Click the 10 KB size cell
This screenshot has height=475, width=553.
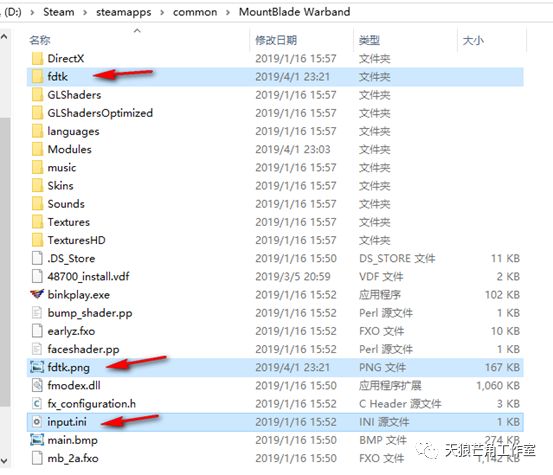click(505, 331)
